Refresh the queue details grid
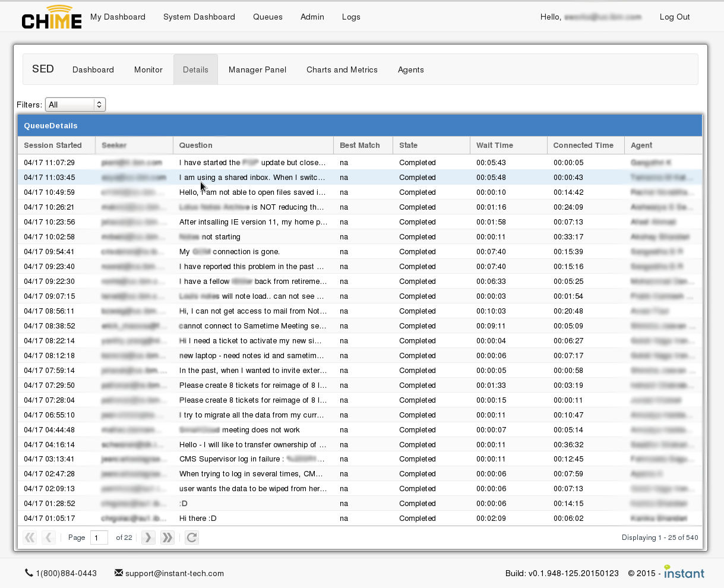This screenshot has width=724, height=588. point(191,538)
